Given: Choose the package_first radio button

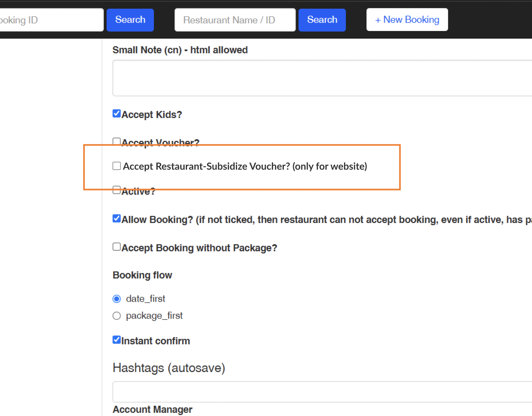Looking at the screenshot, I should 116,316.
